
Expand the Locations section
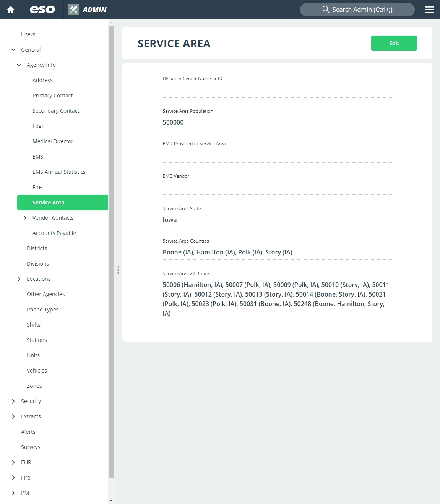coord(19,279)
